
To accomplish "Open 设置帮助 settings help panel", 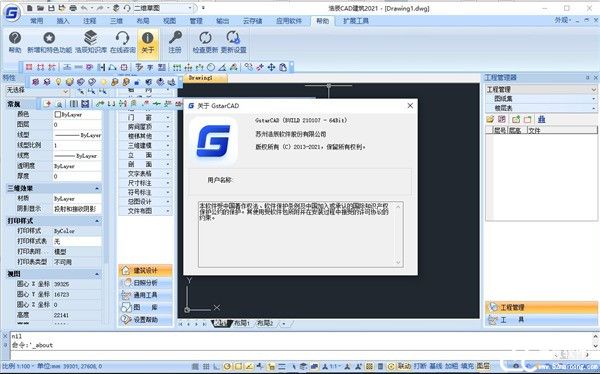I will (145, 320).
